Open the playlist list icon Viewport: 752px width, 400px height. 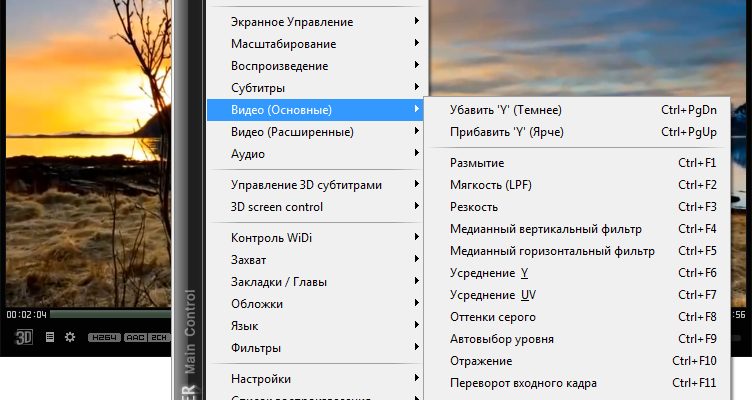tap(50, 337)
